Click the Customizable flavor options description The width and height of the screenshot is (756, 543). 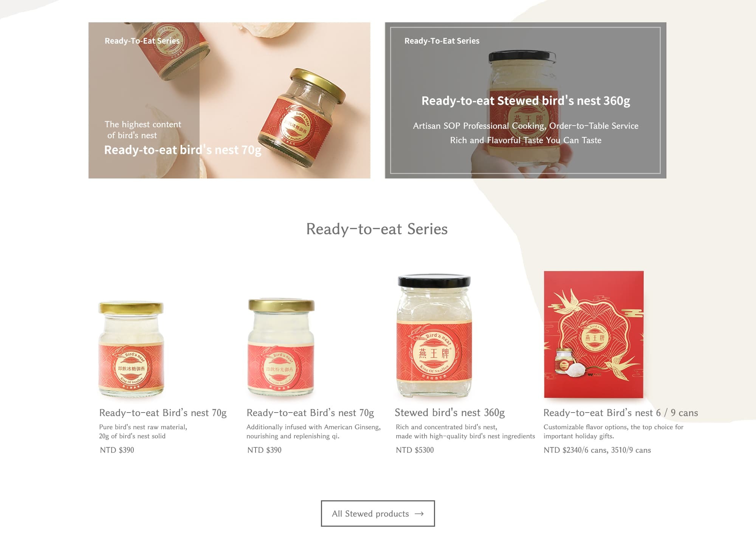[x=613, y=431]
